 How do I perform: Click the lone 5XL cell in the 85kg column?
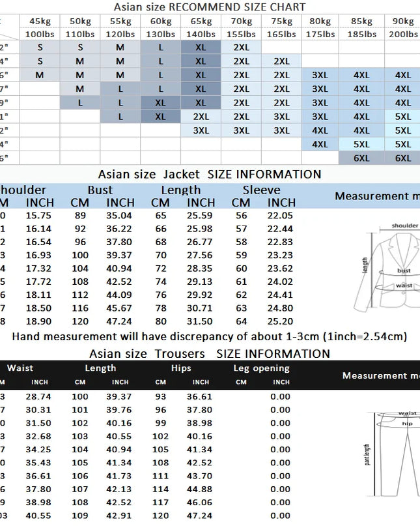(361, 144)
